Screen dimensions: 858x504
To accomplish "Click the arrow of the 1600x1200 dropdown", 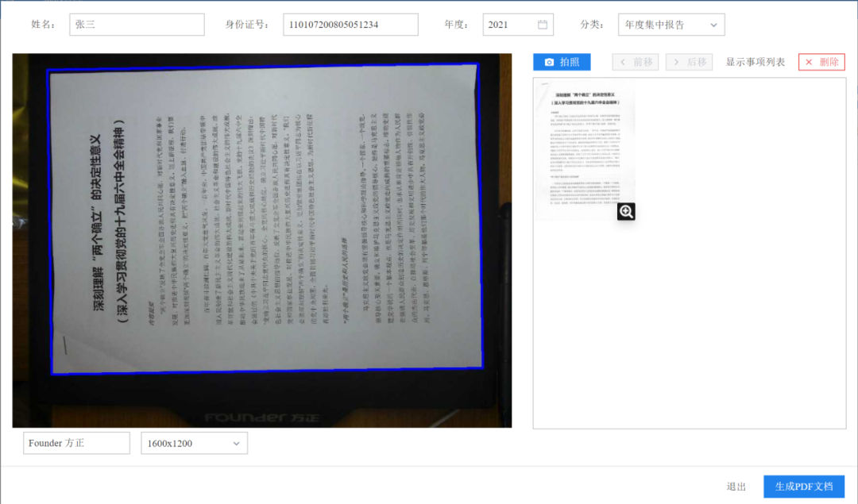I will click(x=236, y=444).
